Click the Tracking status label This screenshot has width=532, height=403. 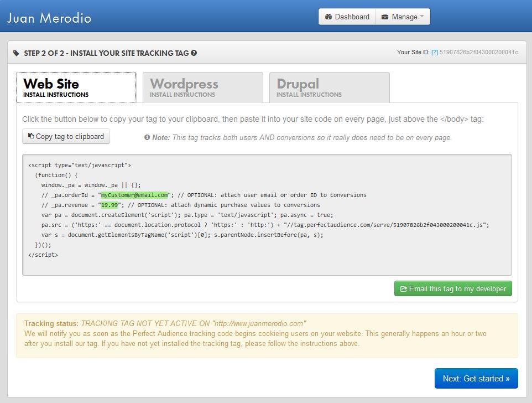point(51,323)
